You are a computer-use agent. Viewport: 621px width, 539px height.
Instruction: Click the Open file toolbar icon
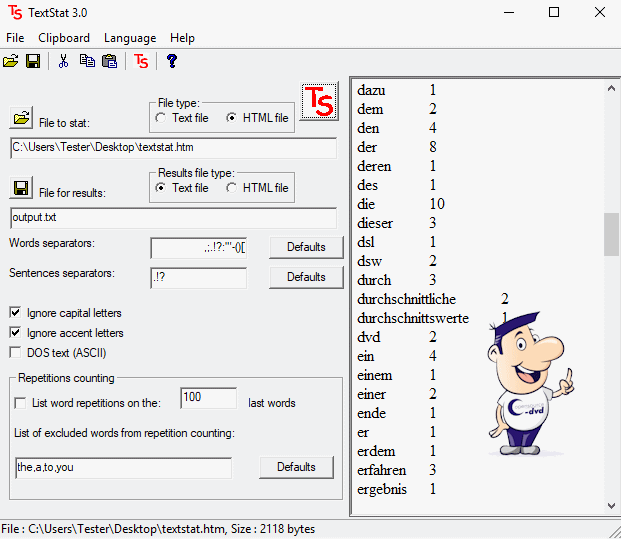(11, 61)
